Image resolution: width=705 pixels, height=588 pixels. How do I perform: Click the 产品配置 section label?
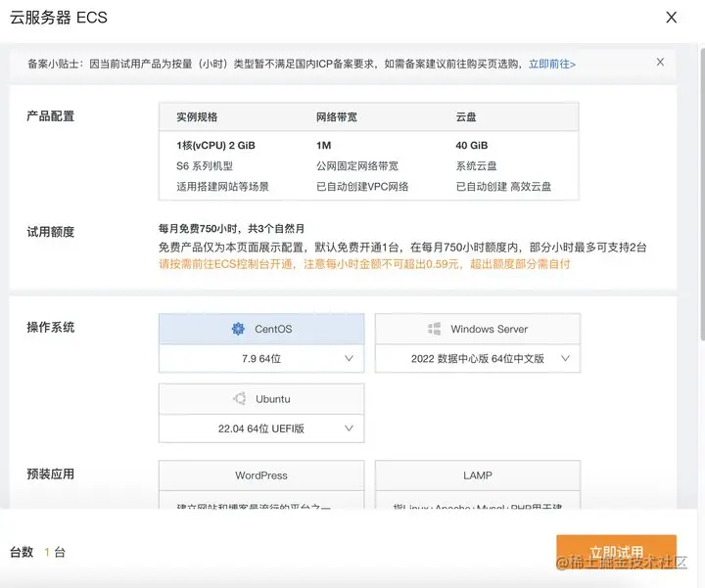pyautogui.click(x=50, y=116)
